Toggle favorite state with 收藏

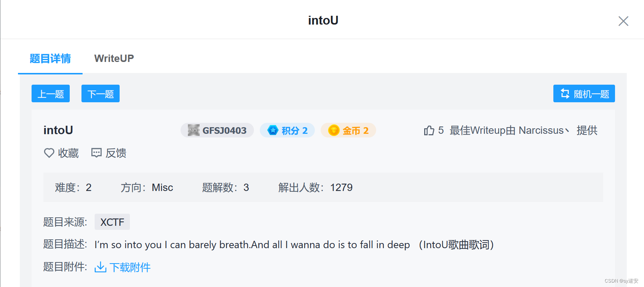click(69, 153)
